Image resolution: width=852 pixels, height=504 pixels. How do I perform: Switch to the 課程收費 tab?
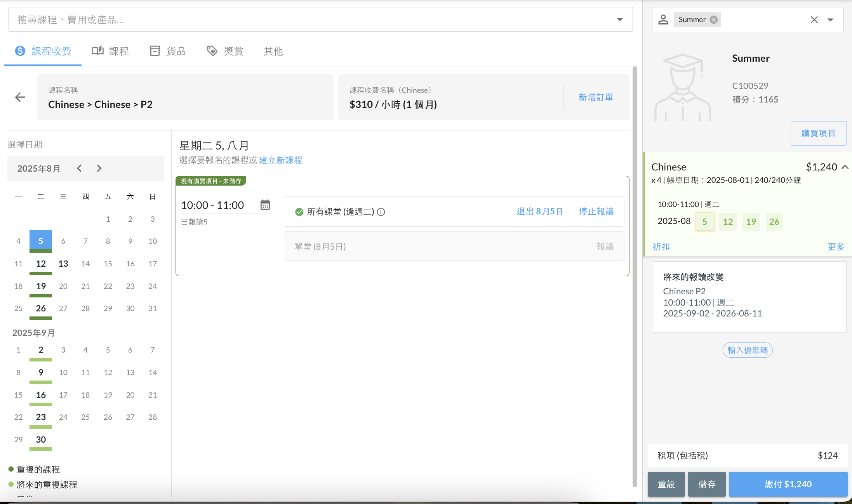coord(43,51)
